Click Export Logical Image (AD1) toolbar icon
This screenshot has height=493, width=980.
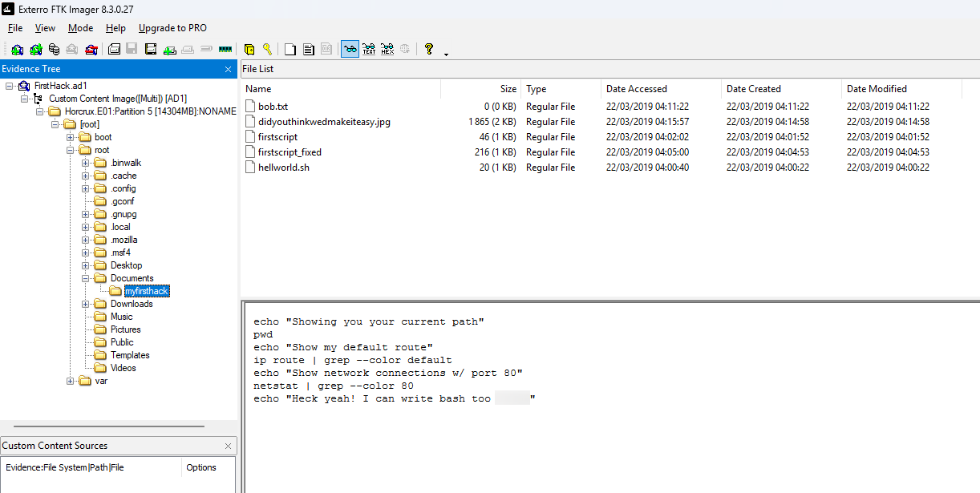click(150, 49)
